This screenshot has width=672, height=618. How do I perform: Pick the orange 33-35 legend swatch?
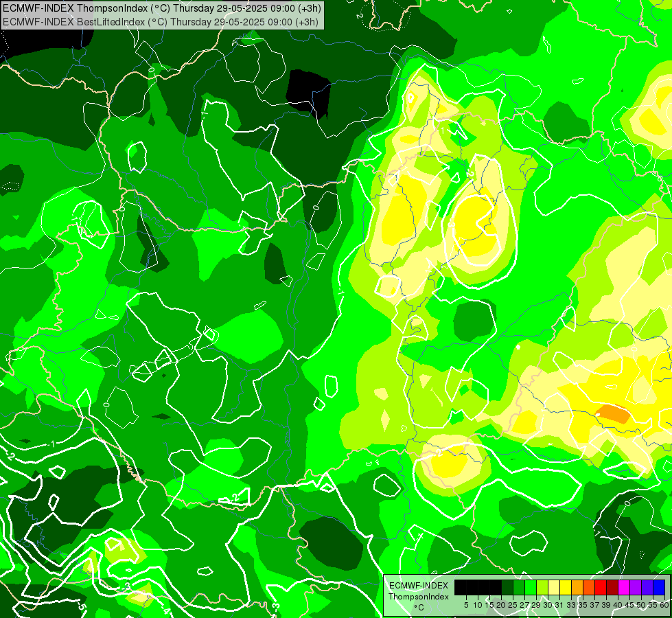(577, 587)
